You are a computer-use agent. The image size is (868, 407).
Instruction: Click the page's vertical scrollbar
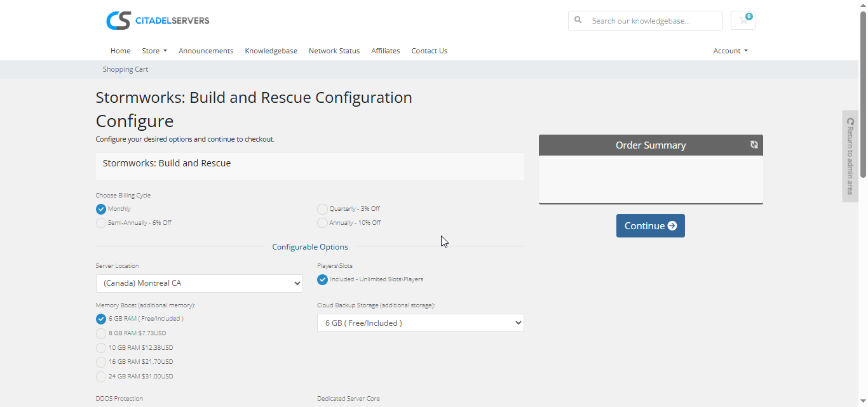point(863,95)
